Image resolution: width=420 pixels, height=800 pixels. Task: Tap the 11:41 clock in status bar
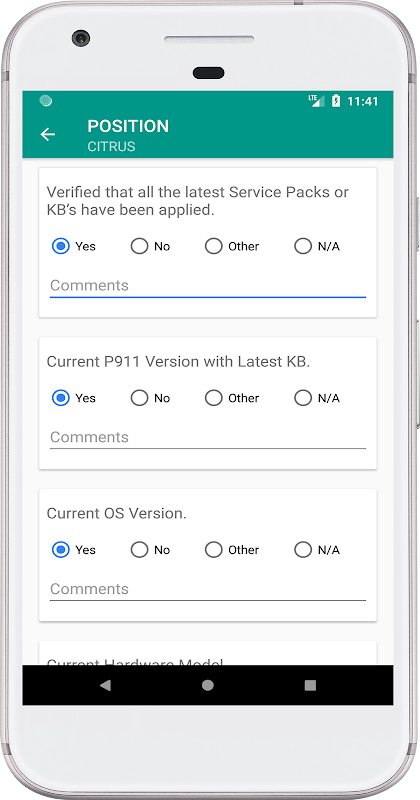tap(363, 101)
